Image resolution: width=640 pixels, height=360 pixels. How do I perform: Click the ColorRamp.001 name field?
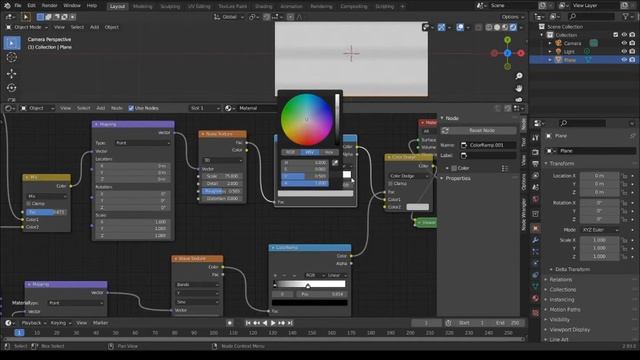tap(488, 145)
